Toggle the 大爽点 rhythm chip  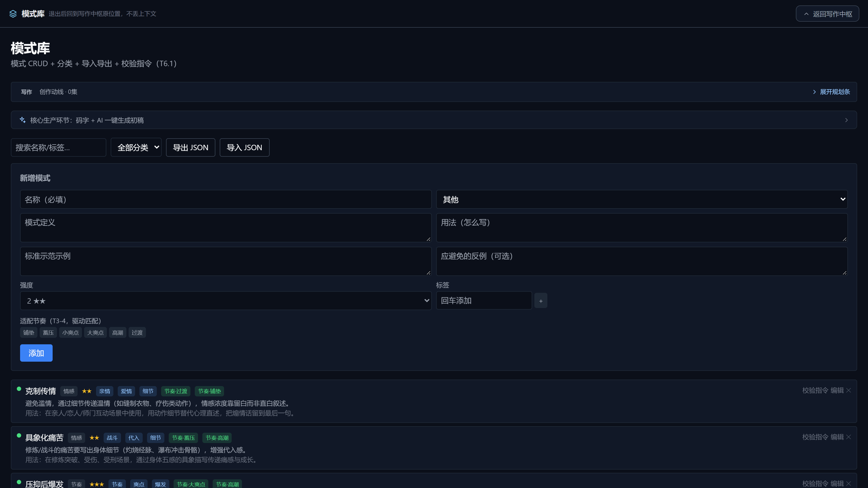point(95,333)
